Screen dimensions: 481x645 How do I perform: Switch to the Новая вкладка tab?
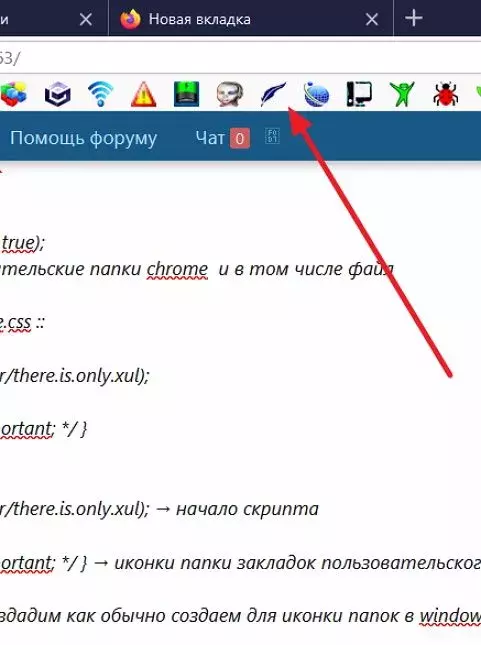[251, 19]
